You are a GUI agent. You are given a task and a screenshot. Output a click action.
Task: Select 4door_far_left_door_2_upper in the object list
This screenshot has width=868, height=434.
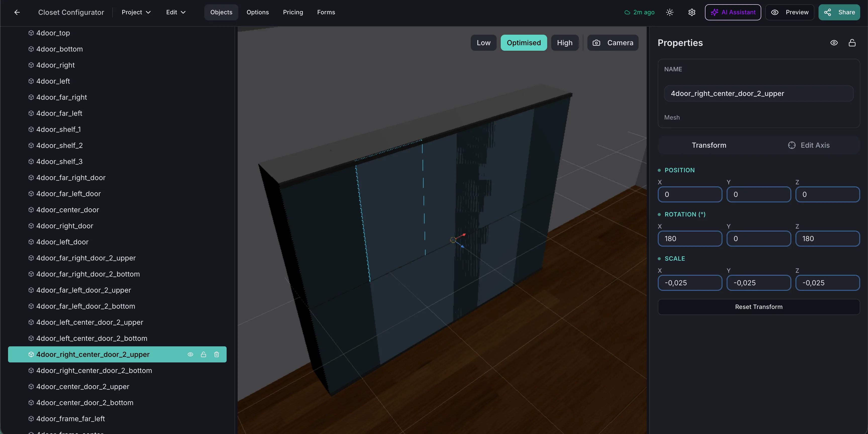click(x=117, y=290)
